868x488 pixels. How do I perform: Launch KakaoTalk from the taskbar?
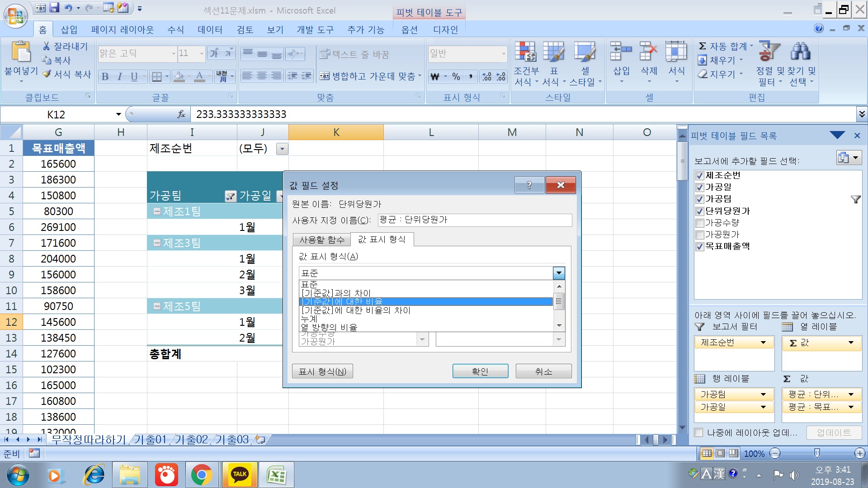239,475
